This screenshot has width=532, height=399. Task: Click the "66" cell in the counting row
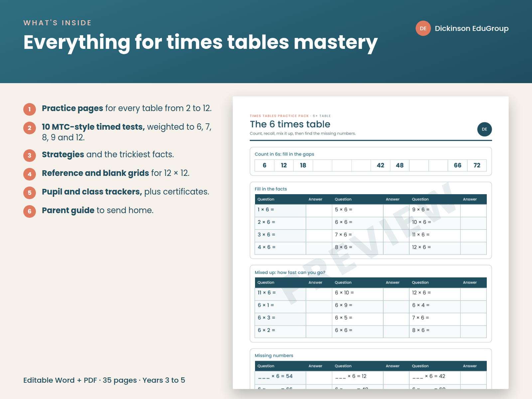tap(458, 165)
